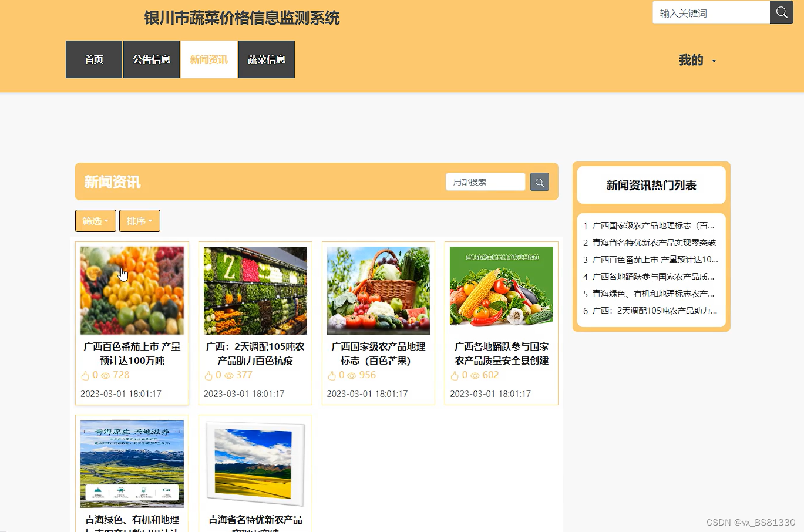Open the 筛选 filter dropdown
Viewport: 804px width, 532px height.
click(x=96, y=221)
